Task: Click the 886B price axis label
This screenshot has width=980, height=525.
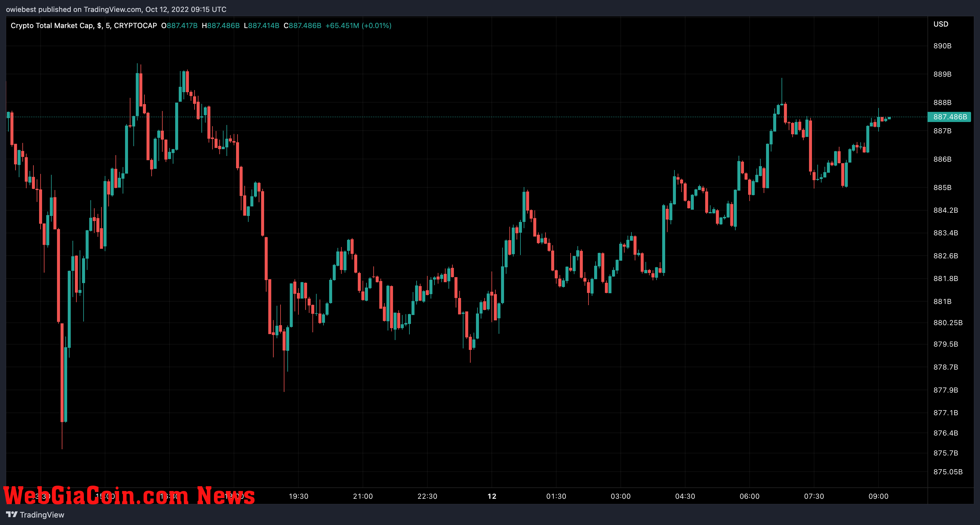Action: point(942,159)
